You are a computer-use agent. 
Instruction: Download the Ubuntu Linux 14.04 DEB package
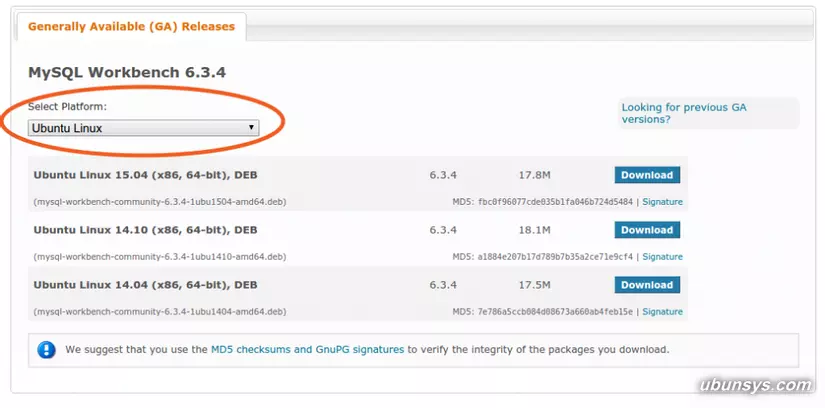tap(647, 285)
